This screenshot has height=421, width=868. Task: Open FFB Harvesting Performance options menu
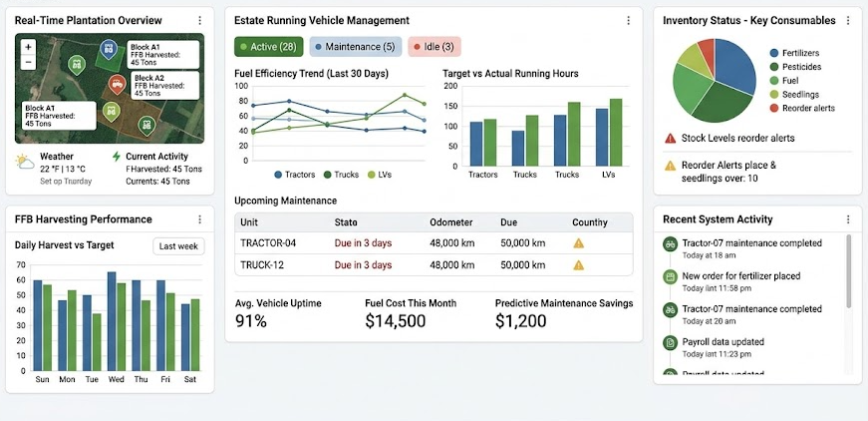tap(200, 219)
